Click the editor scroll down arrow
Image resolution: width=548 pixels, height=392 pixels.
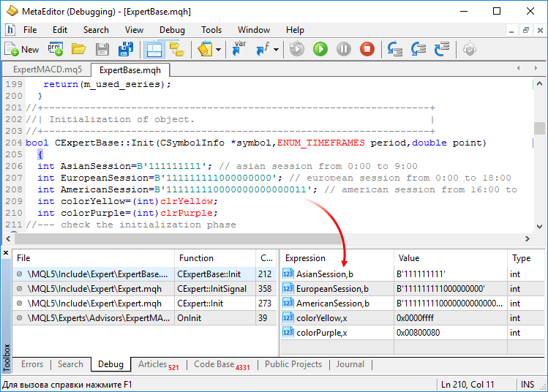click(x=539, y=227)
